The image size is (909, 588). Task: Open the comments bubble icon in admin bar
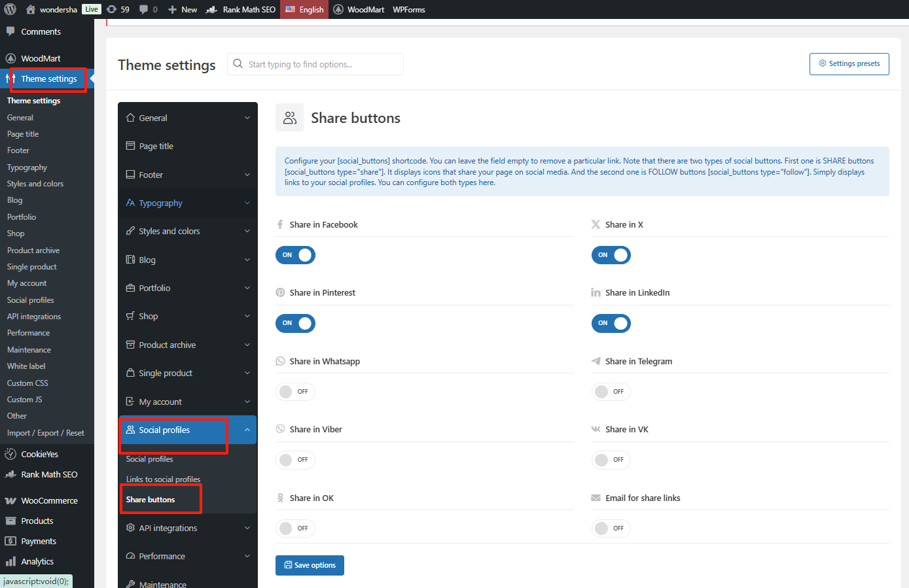coord(143,9)
